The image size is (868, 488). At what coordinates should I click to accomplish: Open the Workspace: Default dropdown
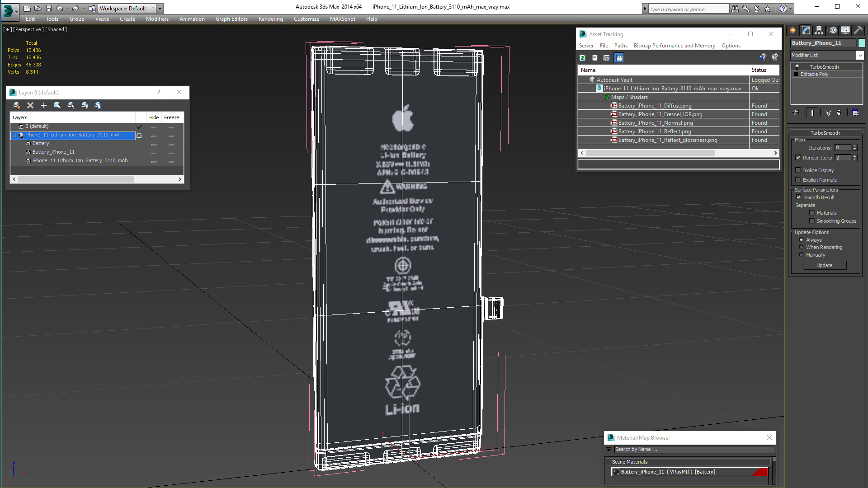pyautogui.click(x=127, y=8)
